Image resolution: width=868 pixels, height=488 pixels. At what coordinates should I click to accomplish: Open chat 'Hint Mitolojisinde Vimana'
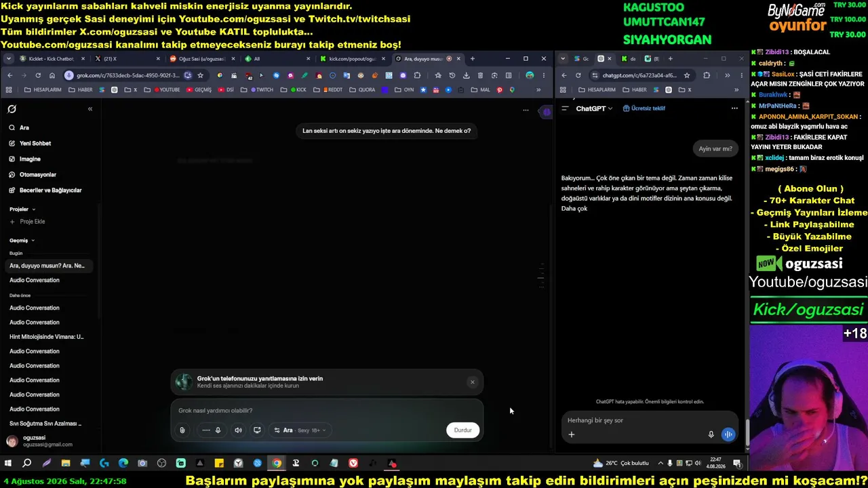[47, 337]
